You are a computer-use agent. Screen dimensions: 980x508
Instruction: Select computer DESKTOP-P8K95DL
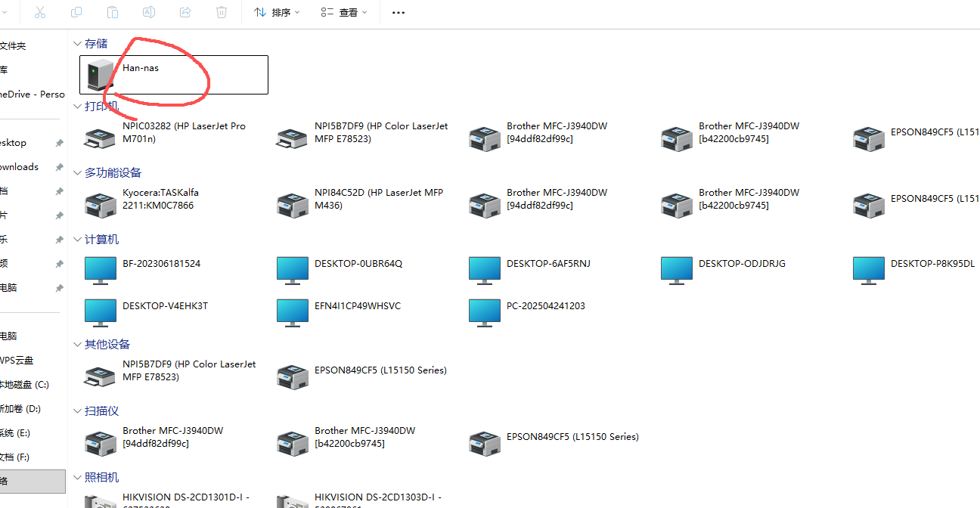click(915, 270)
